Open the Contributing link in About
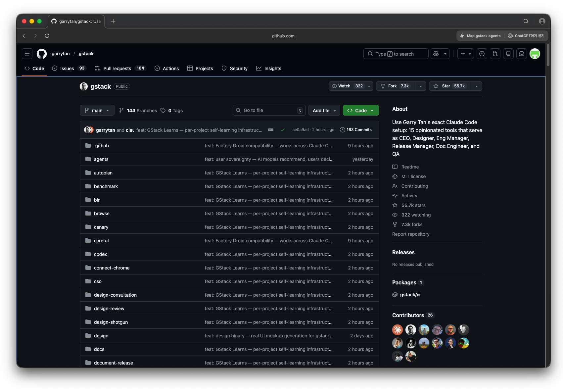The image size is (563, 392). tap(410, 186)
